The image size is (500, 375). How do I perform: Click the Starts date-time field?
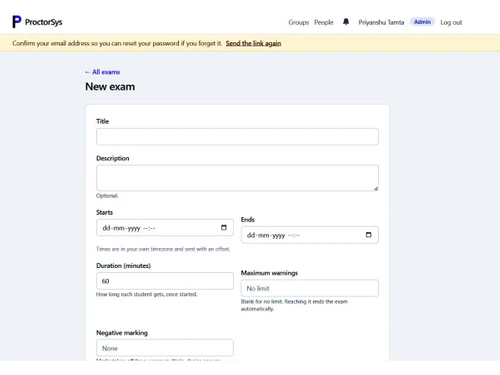pyautogui.click(x=165, y=228)
